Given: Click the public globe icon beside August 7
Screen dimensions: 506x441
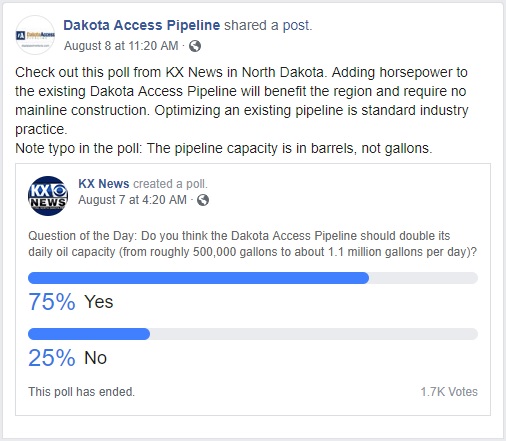Looking at the screenshot, I should coord(203,200).
